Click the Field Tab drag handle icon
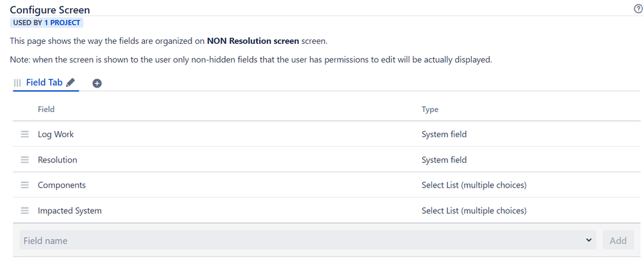This screenshot has width=644, height=270. point(17,83)
